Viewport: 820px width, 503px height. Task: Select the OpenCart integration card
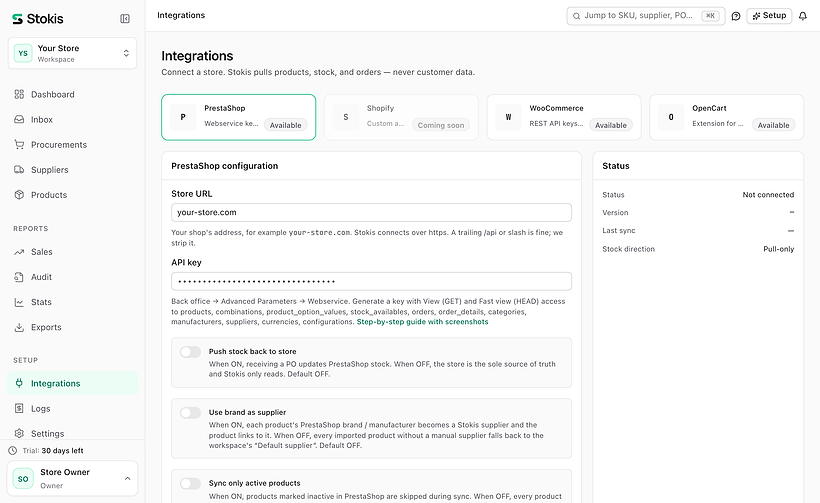pos(726,117)
